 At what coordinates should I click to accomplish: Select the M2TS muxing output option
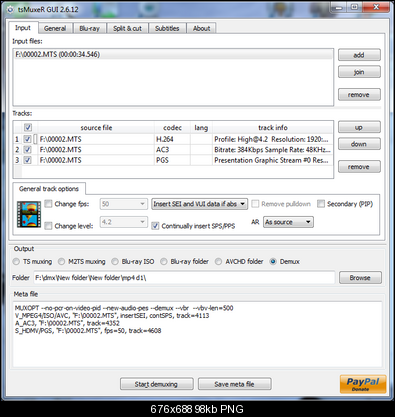pyautogui.click(x=61, y=262)
